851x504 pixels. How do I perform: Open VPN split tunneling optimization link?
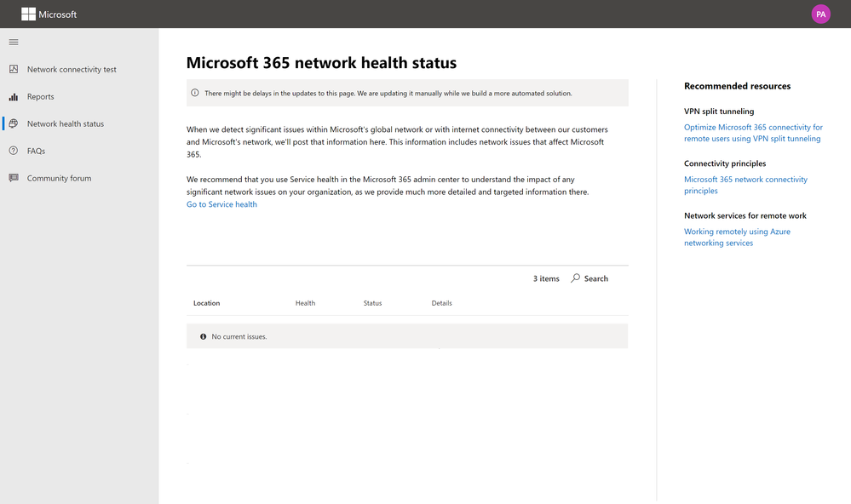[x=753, y=133]
